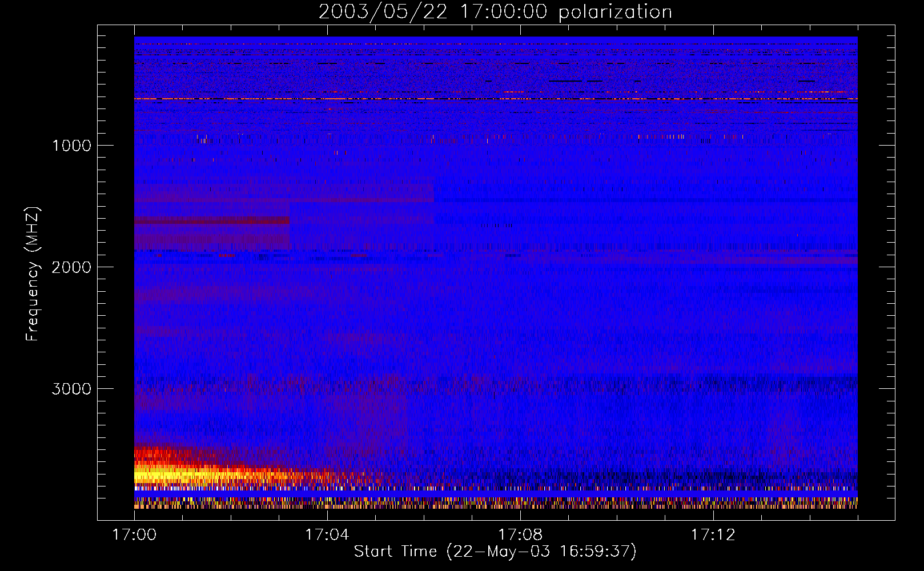
Task: Select the 'Start Time (22-May-03 16:59:37)' label
Action: click(x=495, y=552)
